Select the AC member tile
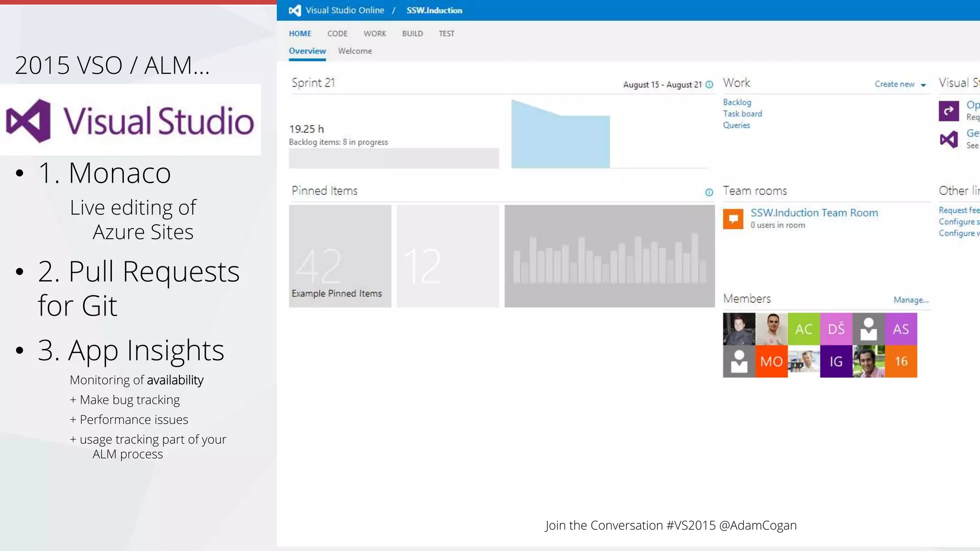Screen dimensions: 980x551 tap(804, 329)
